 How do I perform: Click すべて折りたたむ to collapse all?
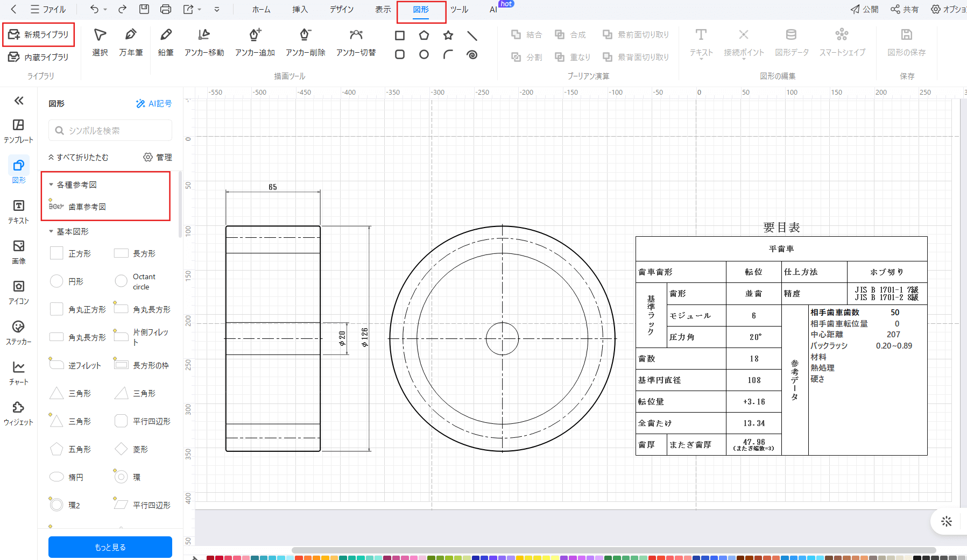tap(79, 157)
